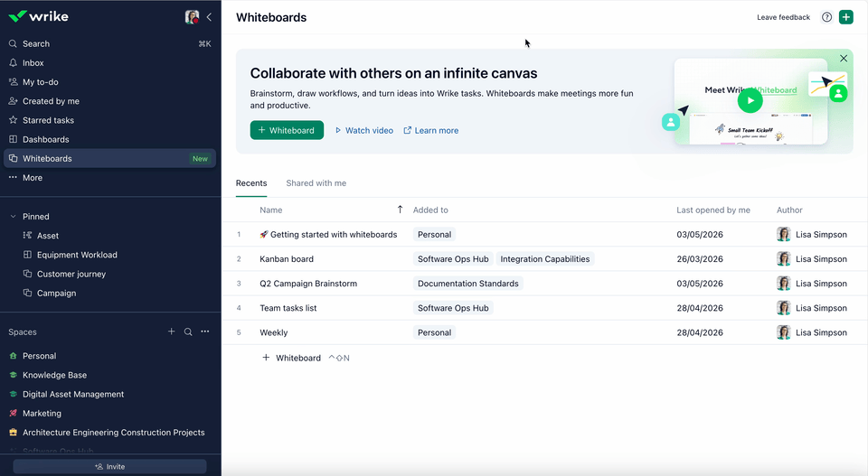Switch to Shared with me tab
This screenshot has height=476, width=868.
pos(316,183)
